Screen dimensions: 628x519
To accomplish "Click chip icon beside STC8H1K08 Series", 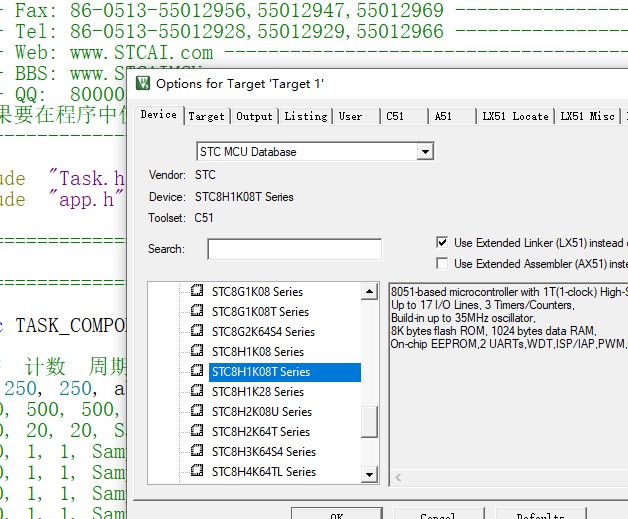I will [x=197, y=350].
